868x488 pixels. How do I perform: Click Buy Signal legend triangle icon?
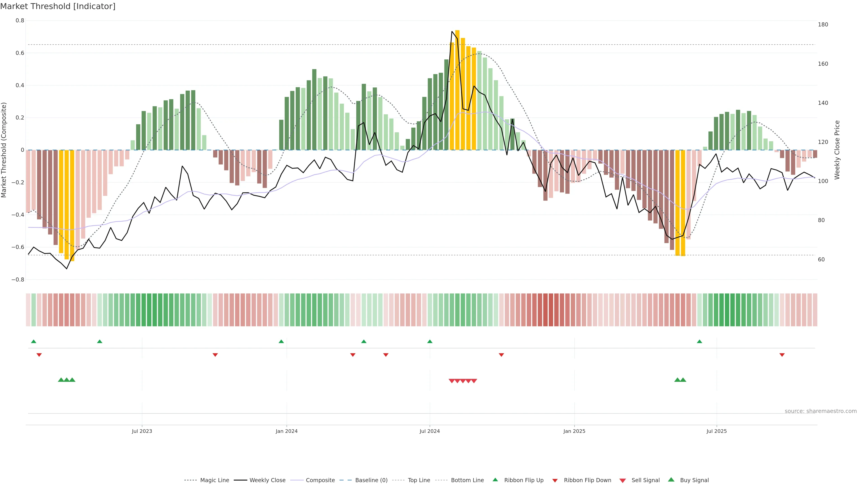[x=671, y=480]
